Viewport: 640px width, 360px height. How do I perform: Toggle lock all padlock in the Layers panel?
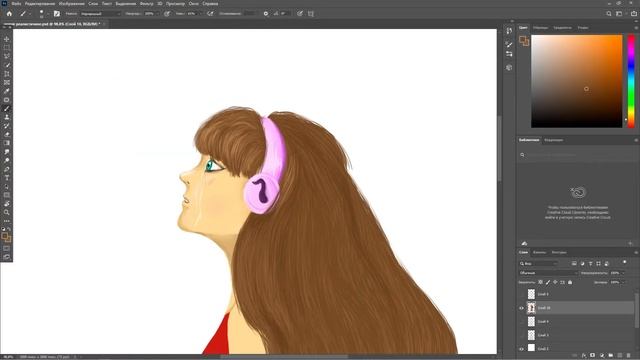point(570,282)
